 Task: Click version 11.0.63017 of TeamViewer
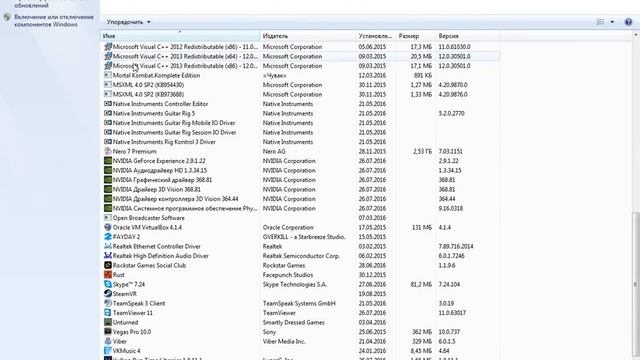pos(452,313)
